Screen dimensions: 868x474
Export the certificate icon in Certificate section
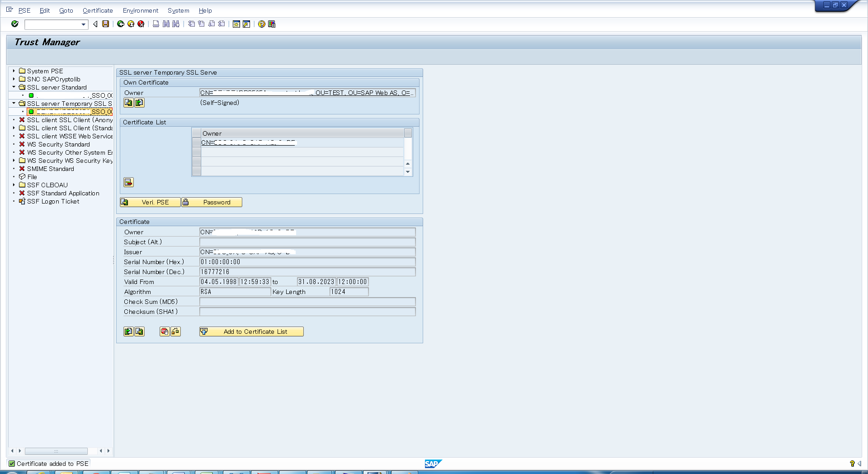point(140,332)
